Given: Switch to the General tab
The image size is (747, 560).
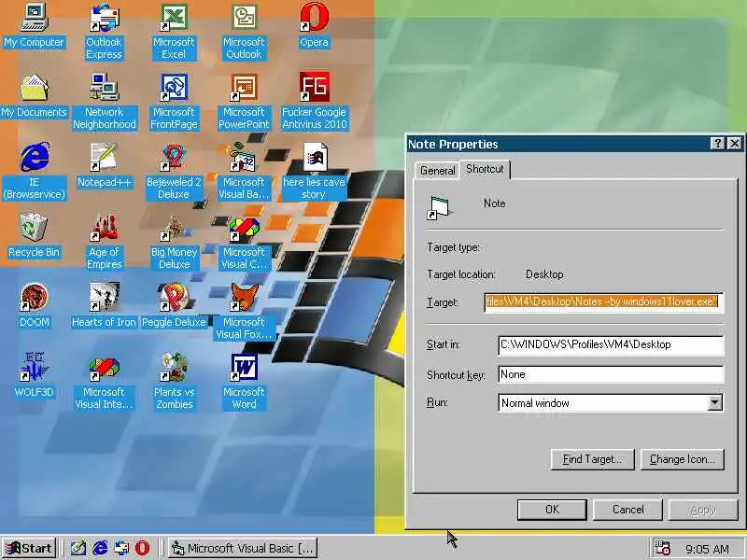Looking at the screenshot, I should tap(437, 171).
